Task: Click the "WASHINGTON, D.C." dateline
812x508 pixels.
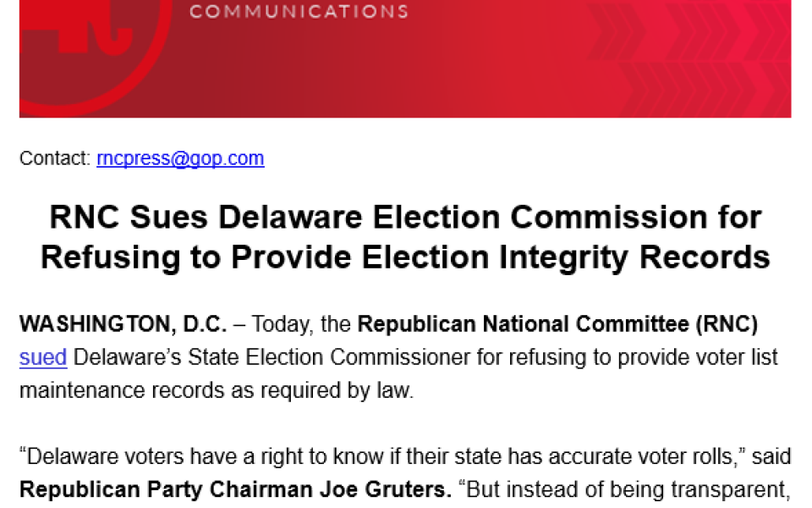Action: pos(123,324)
